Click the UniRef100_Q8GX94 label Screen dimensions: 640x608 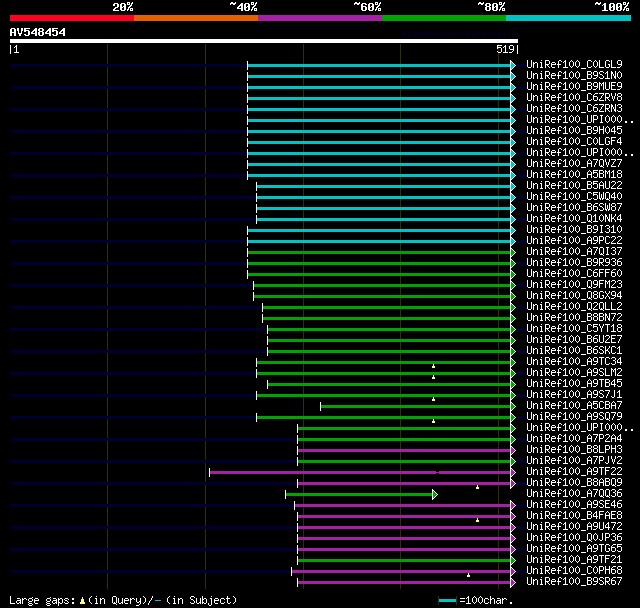(x=574, y=296)
